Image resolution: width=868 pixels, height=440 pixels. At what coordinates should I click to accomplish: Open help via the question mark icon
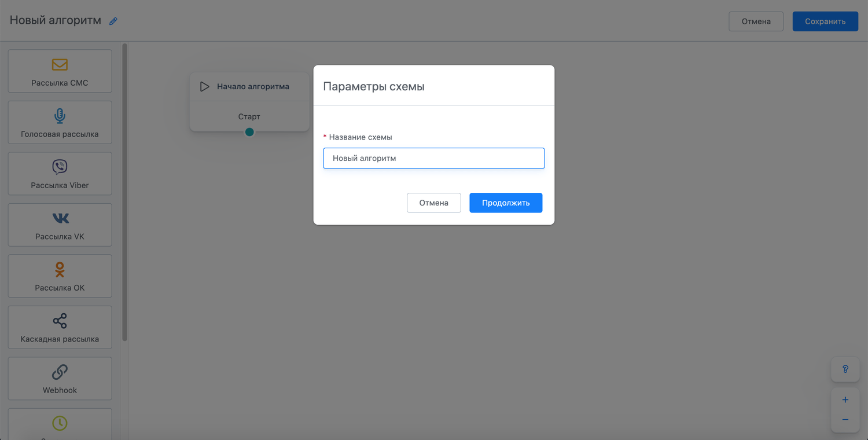(x=845, y=369)
